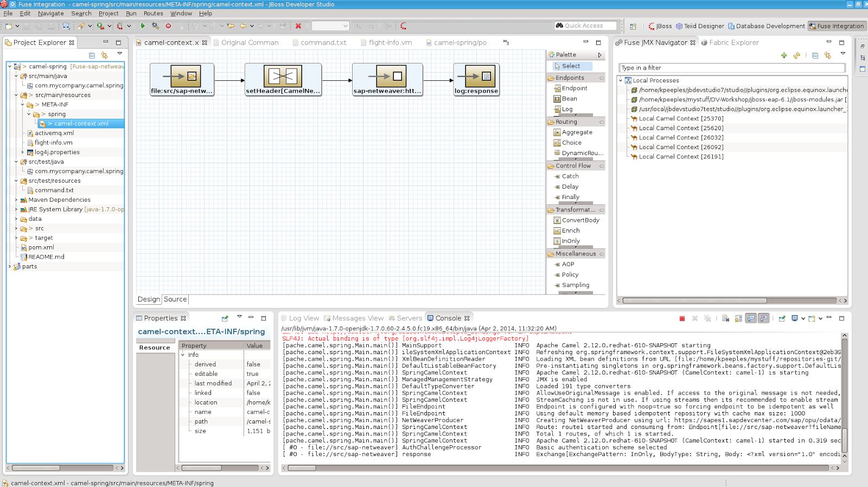Click Display Selected Console monitor icon
868x487 pixels.
click(795, 318)
